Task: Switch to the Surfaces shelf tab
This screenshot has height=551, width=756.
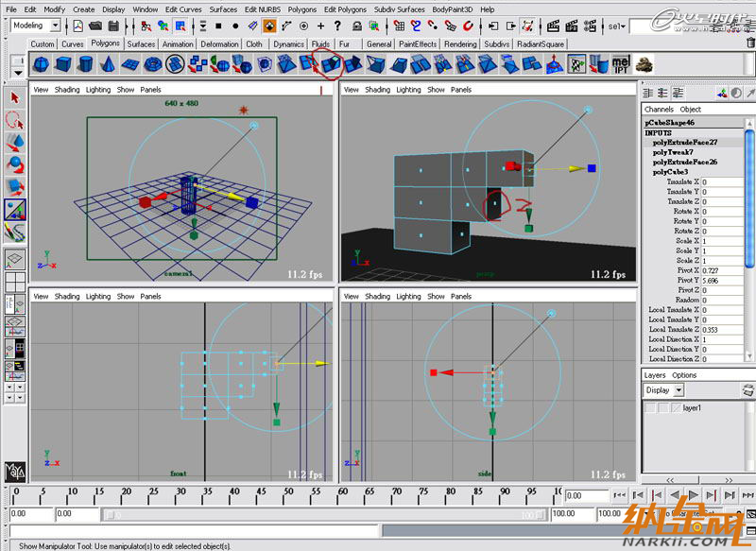Action: point(142,44)
